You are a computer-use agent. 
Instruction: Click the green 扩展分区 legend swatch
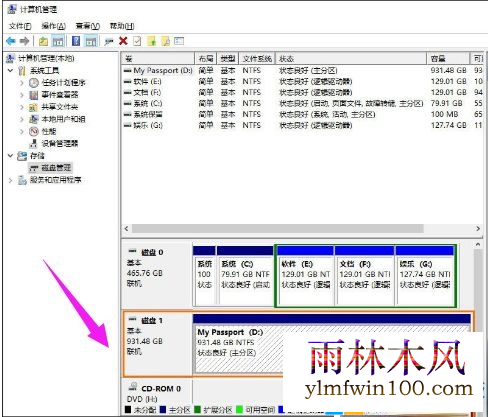pyautogui.click(x=198, y=409)
